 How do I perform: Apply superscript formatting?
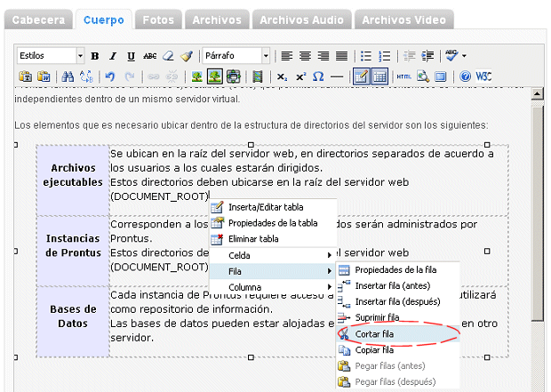[x=300, y=76]
